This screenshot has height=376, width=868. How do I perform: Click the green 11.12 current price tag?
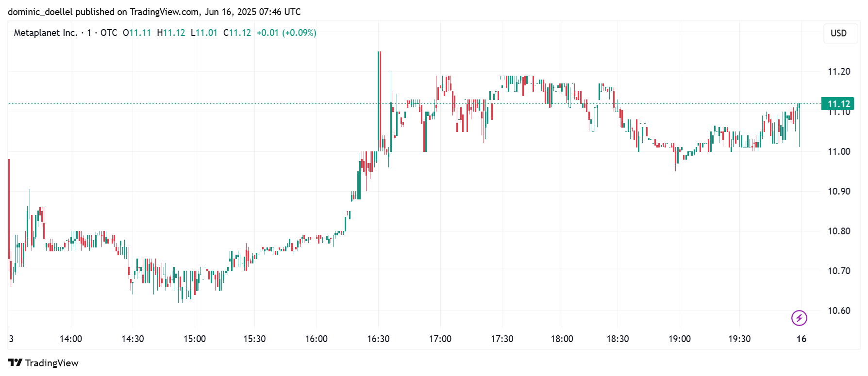pos(838,104)
